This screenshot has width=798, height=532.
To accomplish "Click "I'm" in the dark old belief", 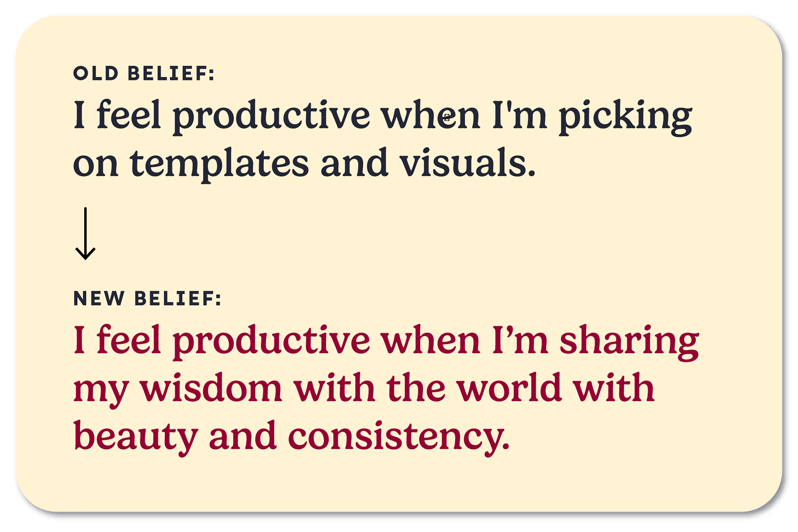I will click(519, 116).
